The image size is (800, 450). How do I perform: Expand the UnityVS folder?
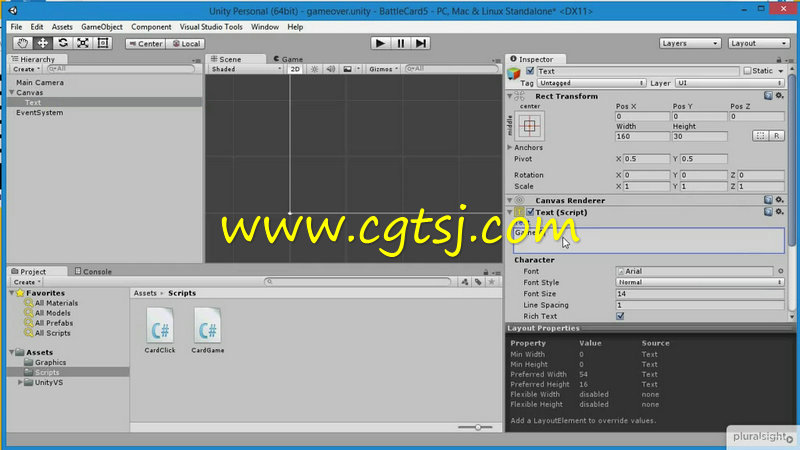(20, 382)
